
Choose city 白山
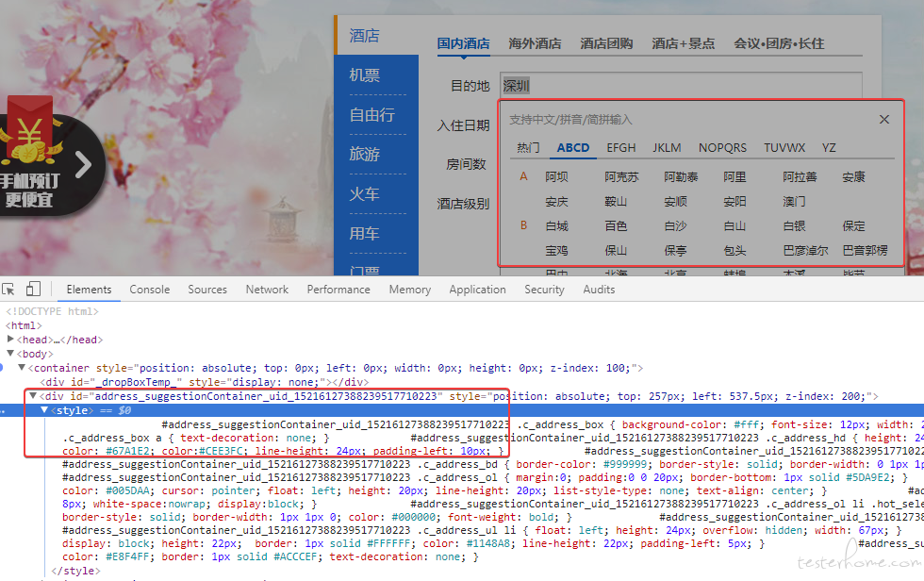[x=734, y=225]
